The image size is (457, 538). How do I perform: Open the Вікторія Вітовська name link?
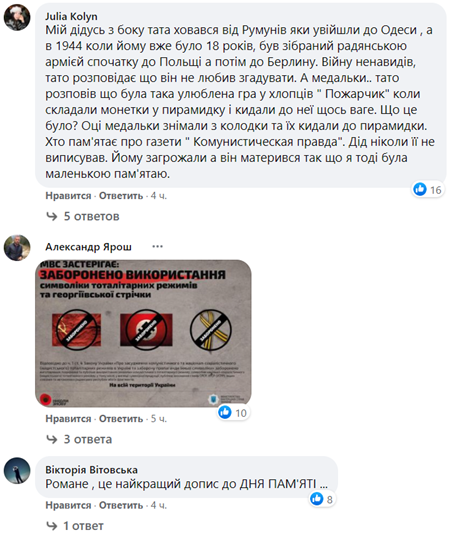[91, 470]
